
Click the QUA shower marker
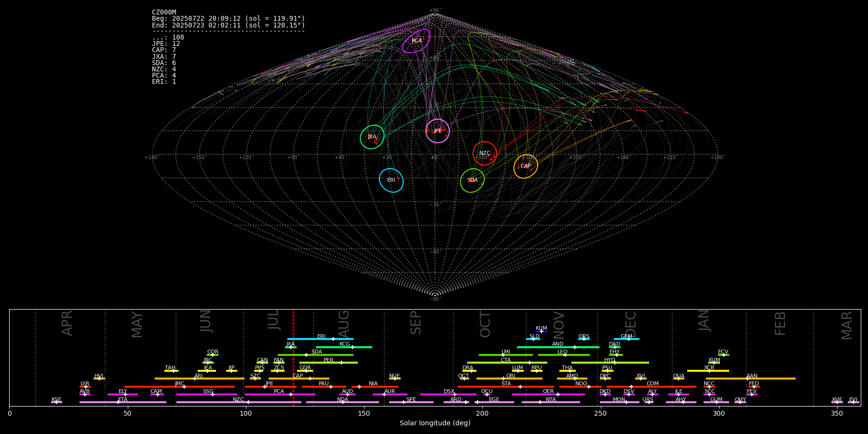(x=678, y=379)
